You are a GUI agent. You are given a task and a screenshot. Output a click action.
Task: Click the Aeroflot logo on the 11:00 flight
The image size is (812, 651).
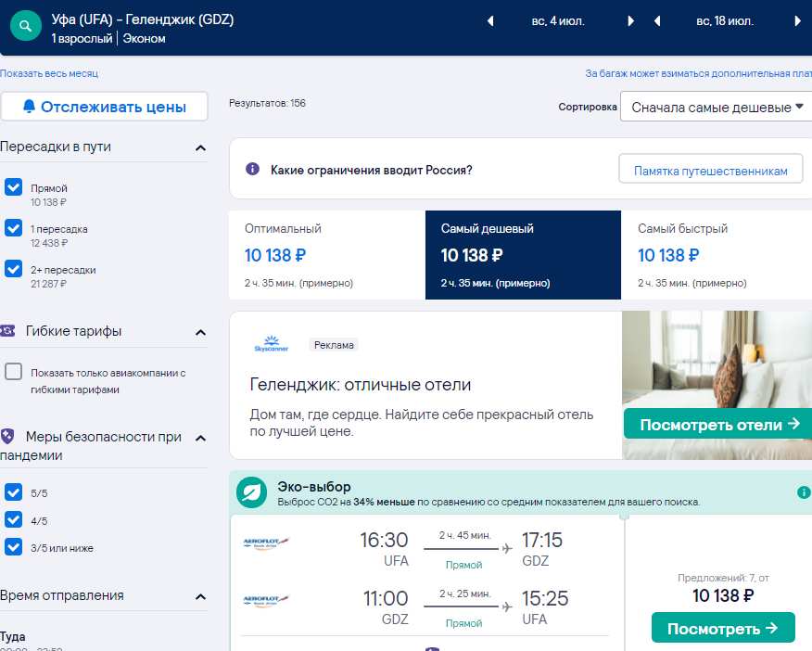[x=266, y=601]
